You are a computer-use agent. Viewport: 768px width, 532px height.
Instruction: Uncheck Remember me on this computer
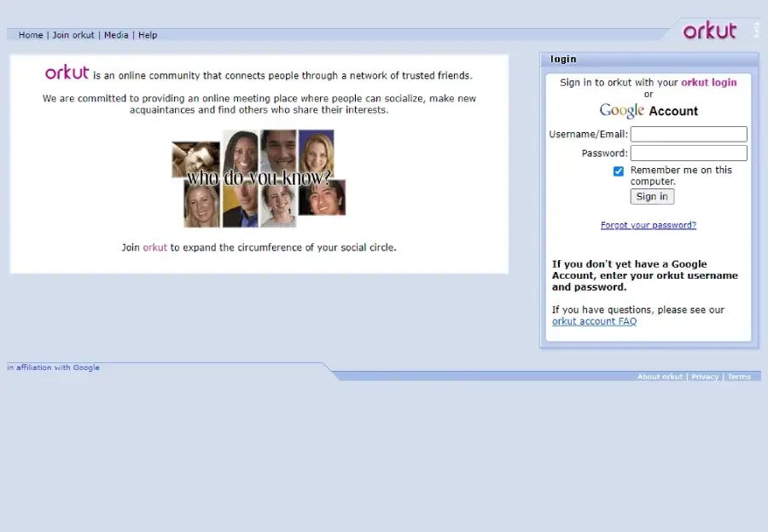click(619, 171)
